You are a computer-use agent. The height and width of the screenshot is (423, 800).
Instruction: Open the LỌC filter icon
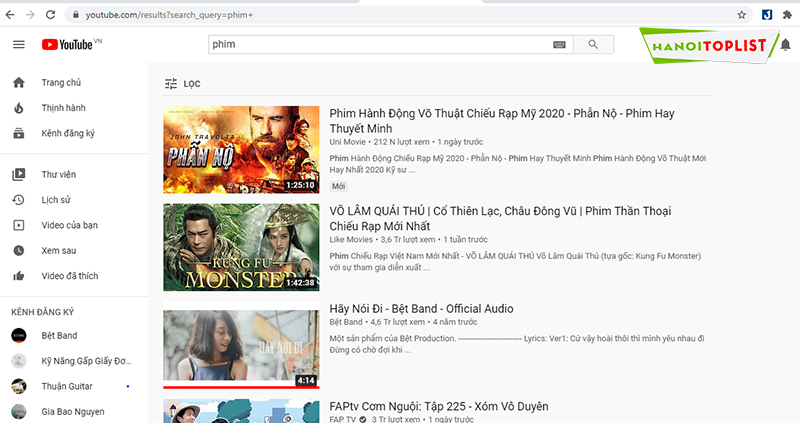pos(171,84)
